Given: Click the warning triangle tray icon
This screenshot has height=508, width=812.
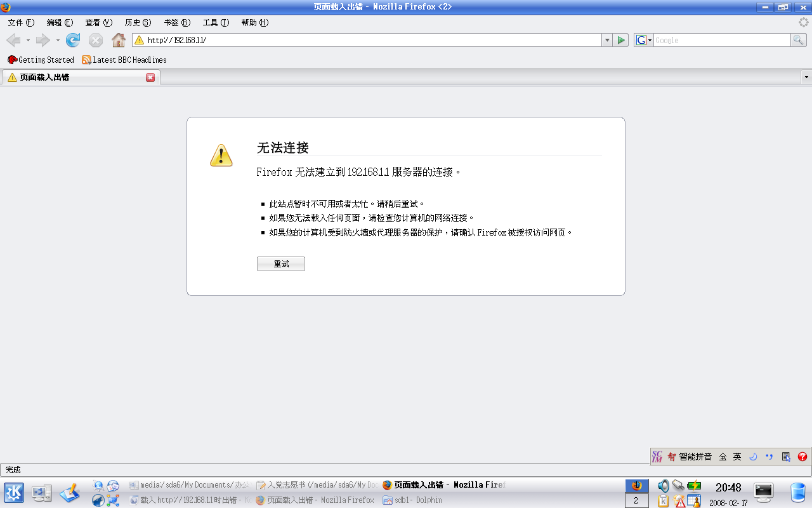Looking at the screenshot, I should [679, 501].
